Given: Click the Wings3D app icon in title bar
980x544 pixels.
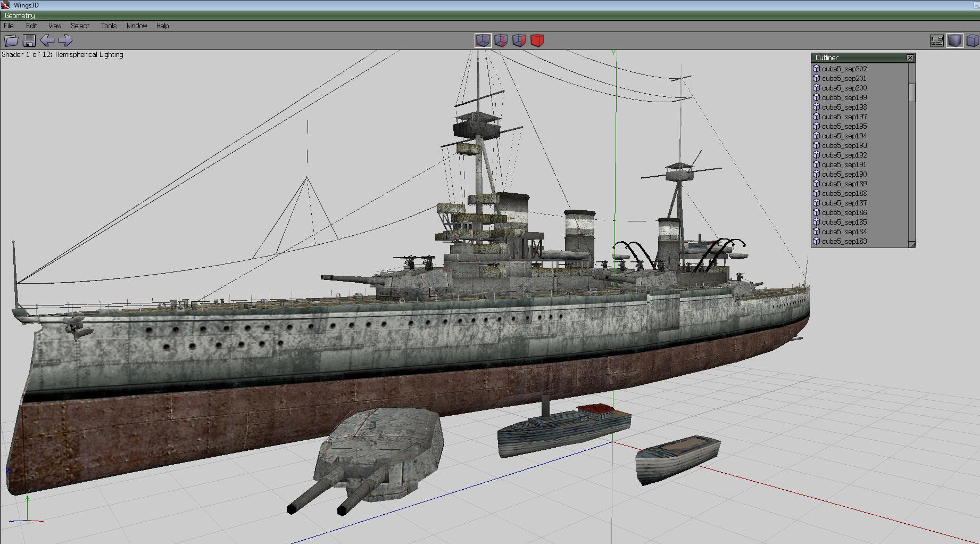Looking at the screenshot, I should click(x=5, y=5).
